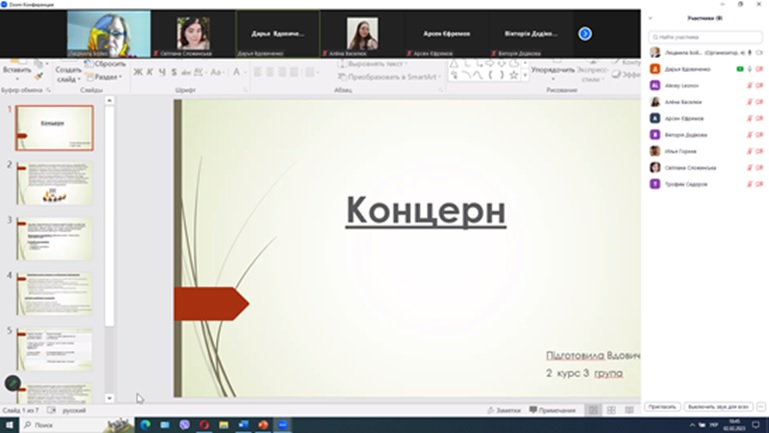This screenshot has width=769, height=433.
Task: Open Word from taskbar
Action: click(x=243, y=425)
